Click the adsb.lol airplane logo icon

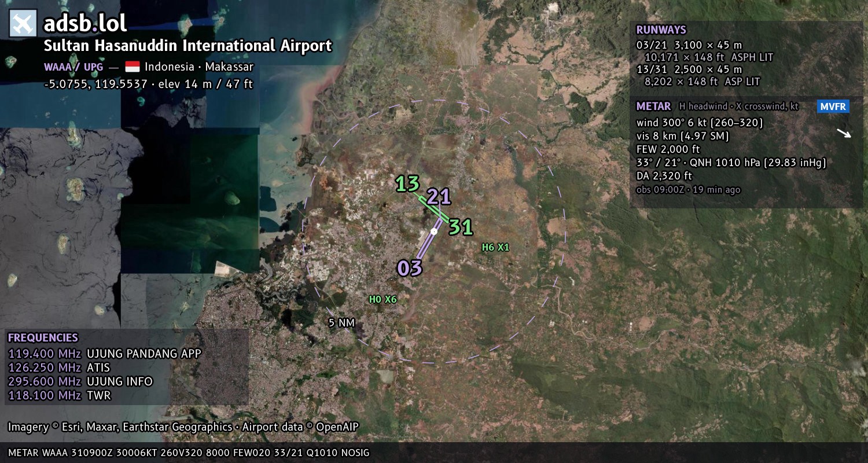[23, 23]
